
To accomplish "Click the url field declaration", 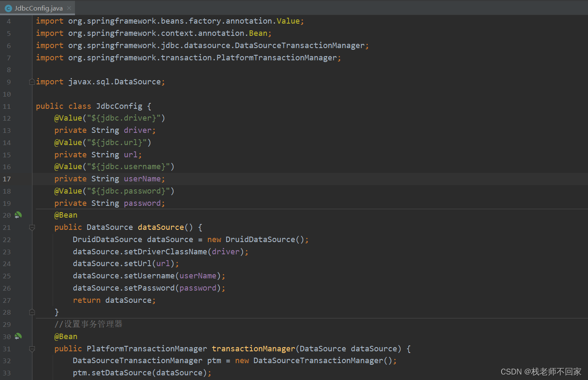I will pos(98,155).
